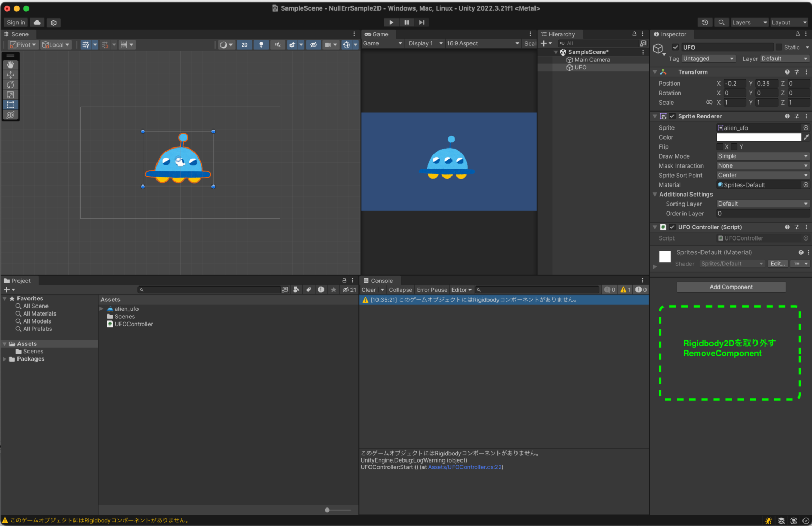Viewport: 812px width, 526px height.
Task: Collapse the SampleScene hierarchy
Action: click(555, 52)
